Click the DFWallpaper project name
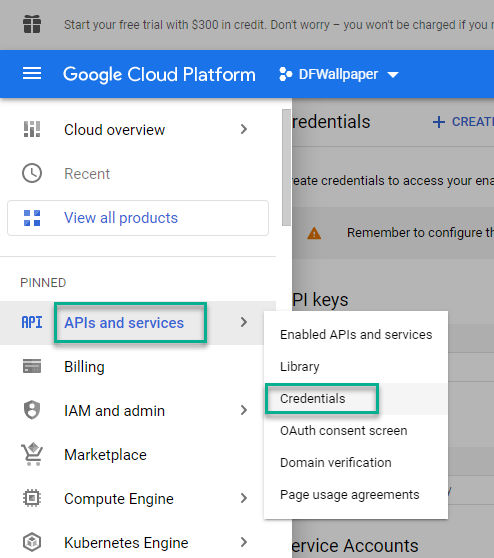Screen dimensions: 494x558 338,74
